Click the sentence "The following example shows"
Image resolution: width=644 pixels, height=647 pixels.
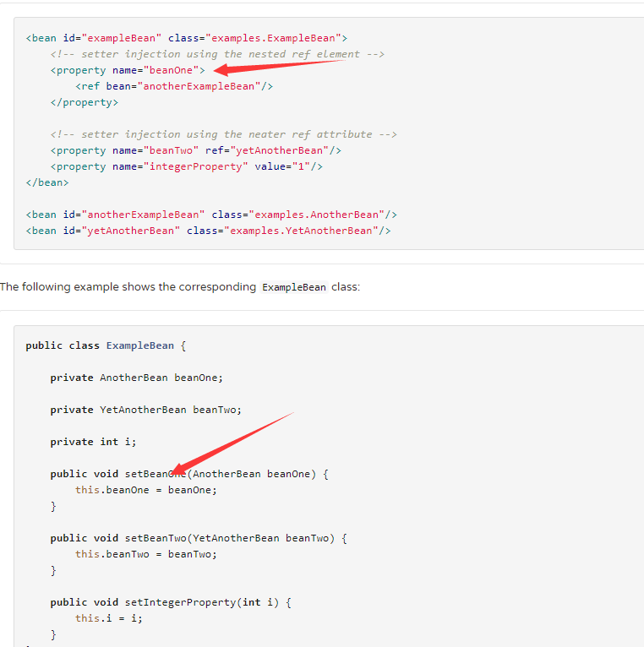180,287
